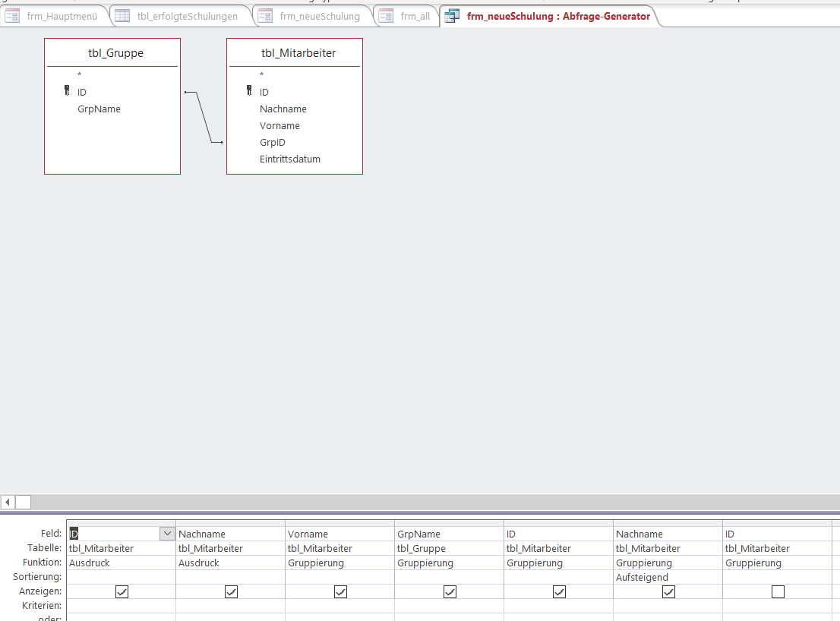This screenshot has width=840, height=621.
Task: Select the tbl_Mitarbeiter table title
Action: coord(298,53)
